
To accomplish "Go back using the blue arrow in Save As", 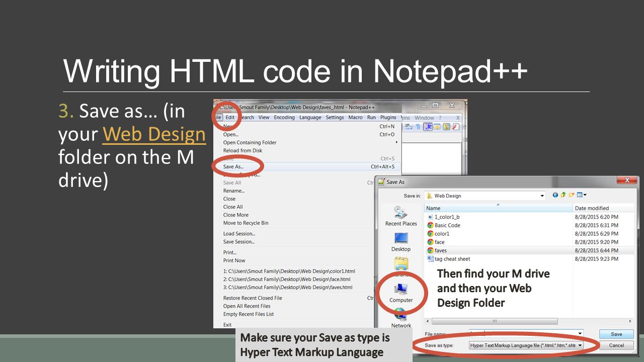I will (x=555, y=195).
